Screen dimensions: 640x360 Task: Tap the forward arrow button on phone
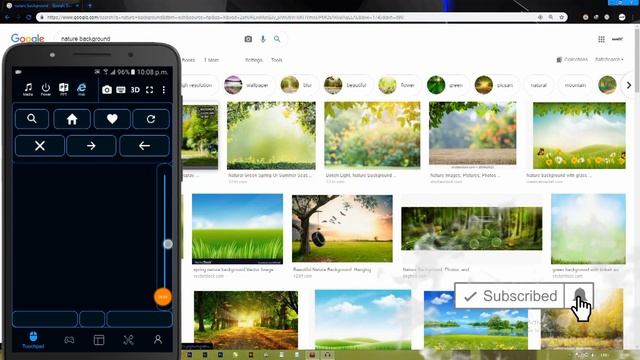click(x=91, y=146)
